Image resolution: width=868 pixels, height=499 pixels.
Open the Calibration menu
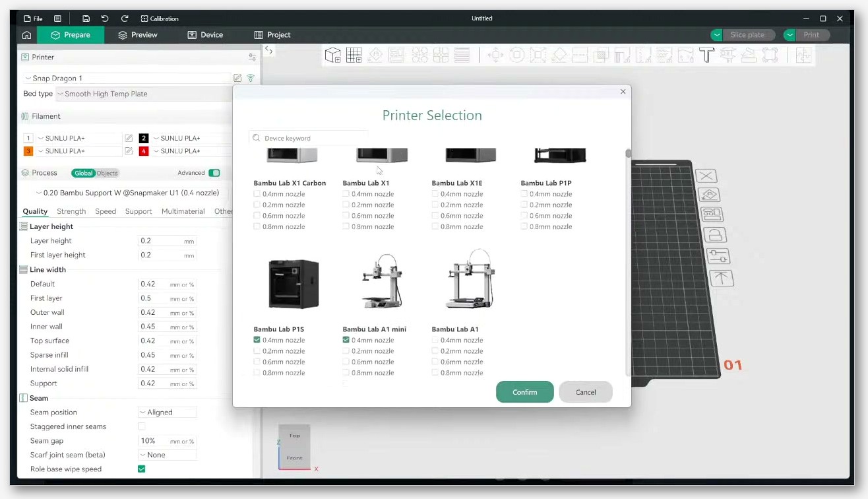click(160, 18)
